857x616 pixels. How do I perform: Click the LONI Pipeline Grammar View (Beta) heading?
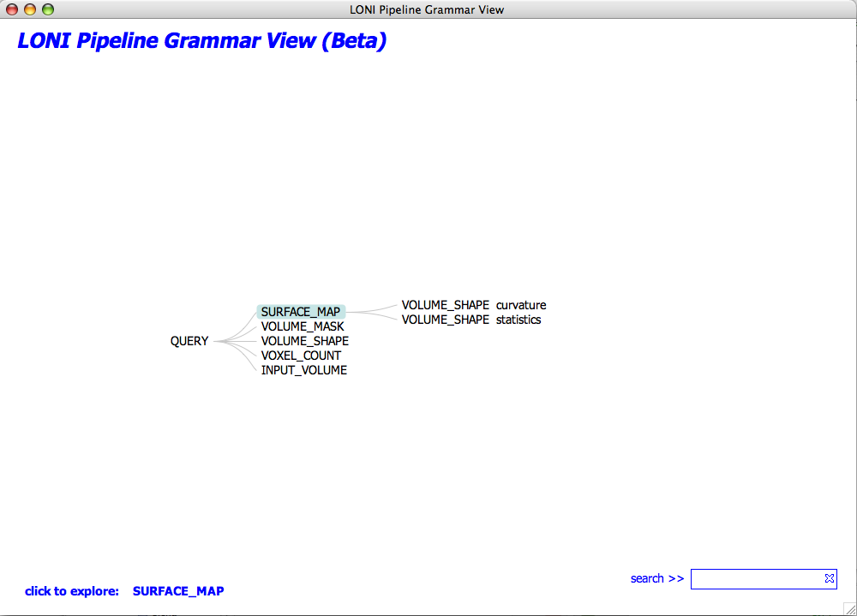coord(201,41)
